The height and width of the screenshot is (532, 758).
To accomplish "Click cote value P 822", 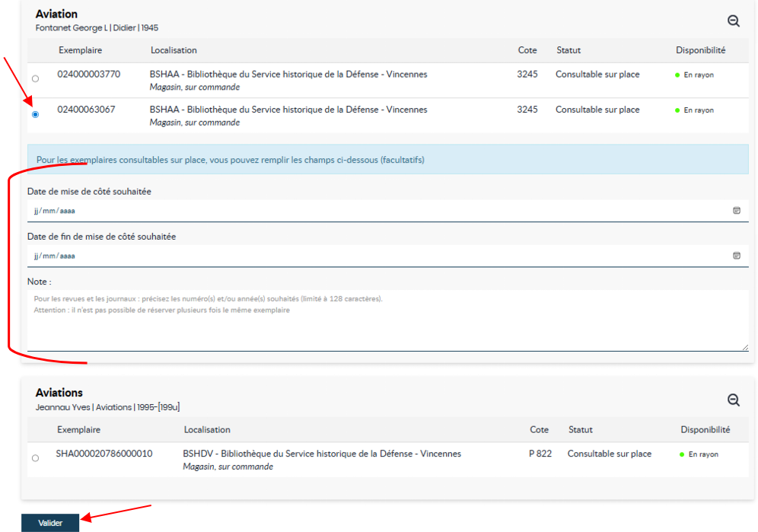I will click(540, 454).
